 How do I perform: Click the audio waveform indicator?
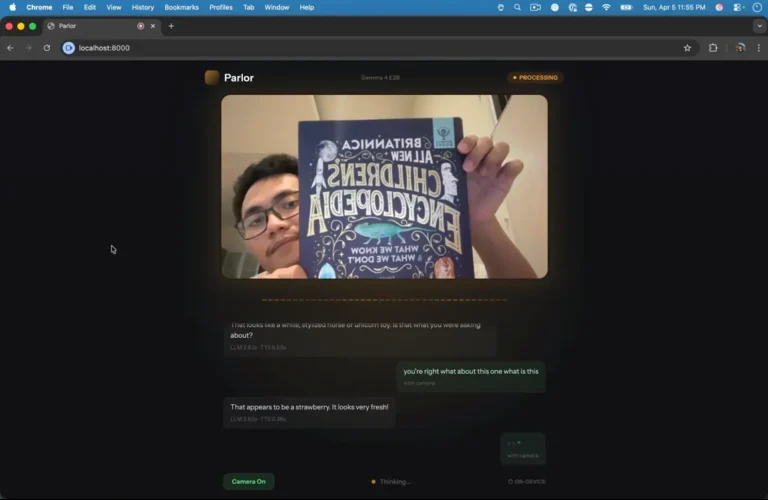[x=384, y=300]
